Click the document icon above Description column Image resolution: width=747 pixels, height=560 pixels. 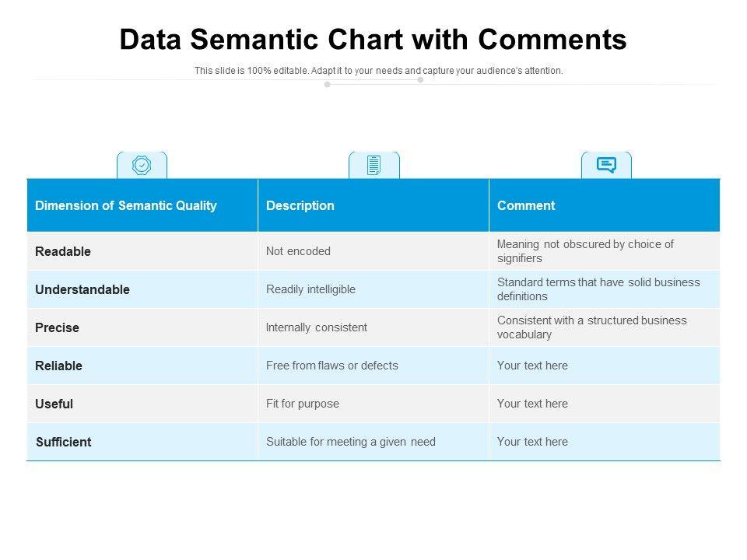click(x=373, y=165)
